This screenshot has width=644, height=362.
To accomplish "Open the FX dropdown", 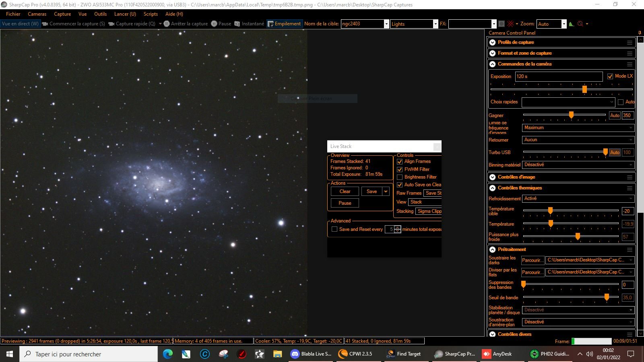I will (494, 24).
